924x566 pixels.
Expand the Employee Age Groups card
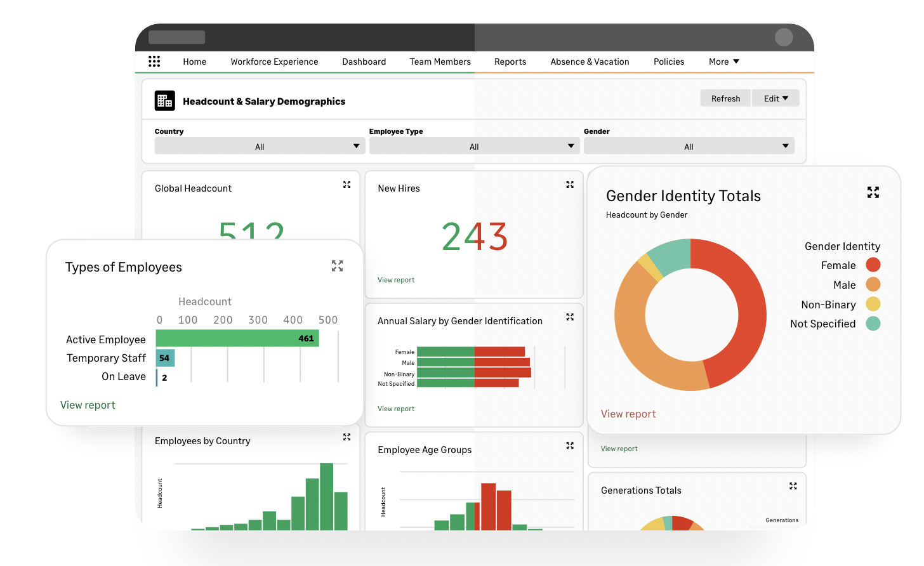tap(570, 446)
